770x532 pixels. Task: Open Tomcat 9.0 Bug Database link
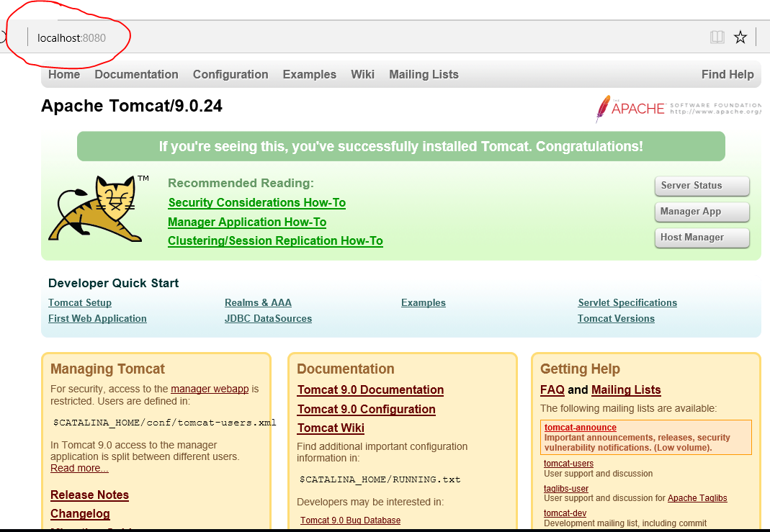351,520
